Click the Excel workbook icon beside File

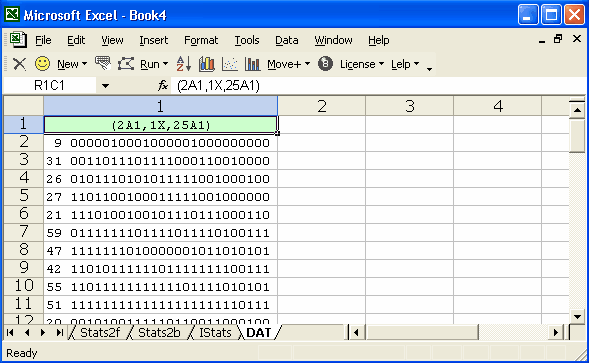click(18, 40)
